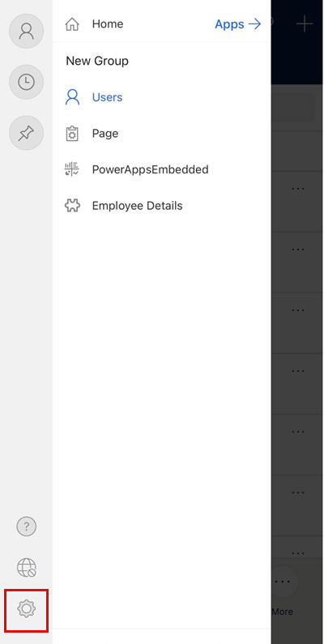Viewport: 324px width, 644px height.
Task: Open the profile icon in sidebar
Action: pyautogui.click(x=26, y=31)
